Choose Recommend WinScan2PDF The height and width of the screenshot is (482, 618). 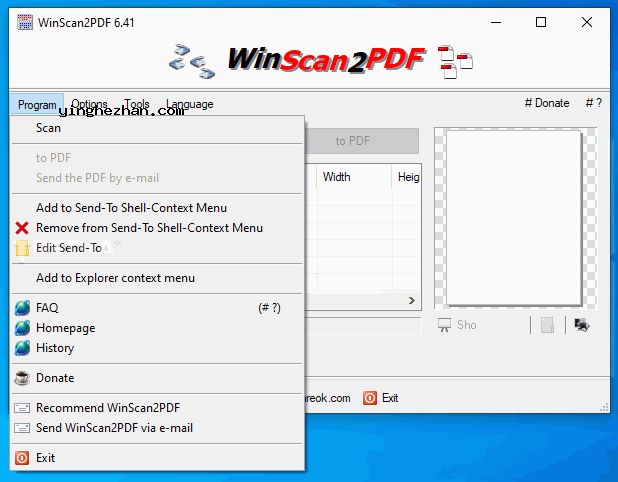(157, 408)
